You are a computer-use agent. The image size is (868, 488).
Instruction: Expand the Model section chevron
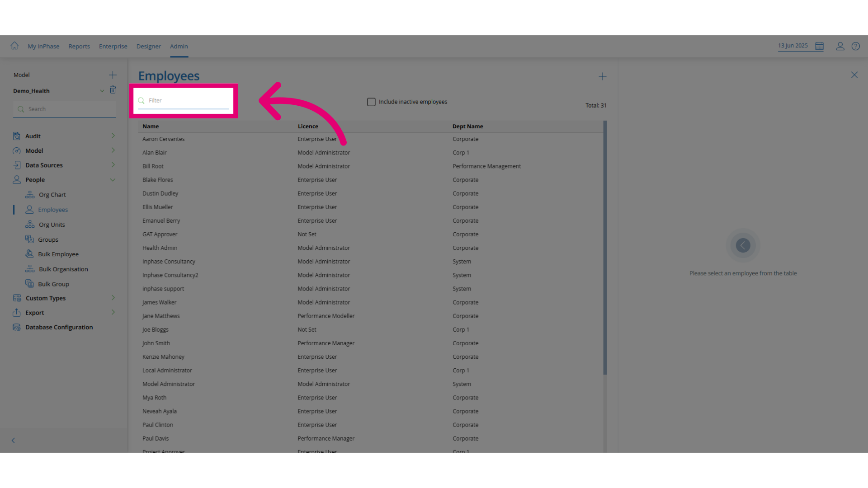point(113,150)
